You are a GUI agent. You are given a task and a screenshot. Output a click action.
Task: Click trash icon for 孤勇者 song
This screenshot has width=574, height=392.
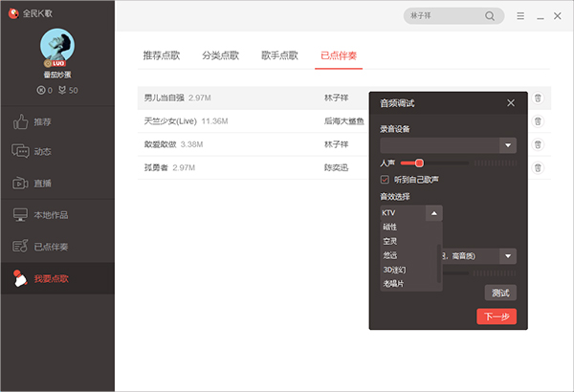coord(538,167)
